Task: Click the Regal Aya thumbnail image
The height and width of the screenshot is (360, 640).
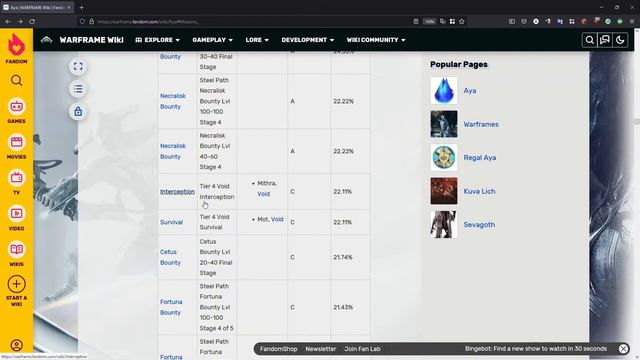Action: click(x=444, y=158)
